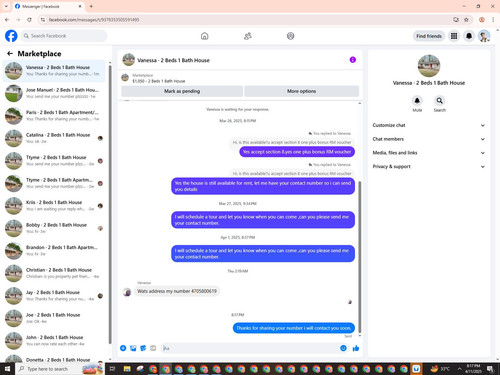
Task: Open the Jay conversation
Action: point(54,296)
